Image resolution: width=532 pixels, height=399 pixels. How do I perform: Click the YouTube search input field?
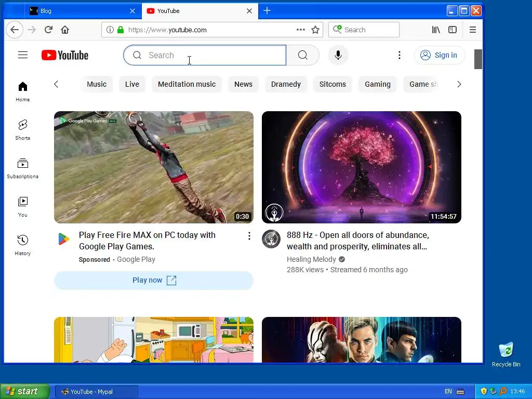tap(205, 55)
